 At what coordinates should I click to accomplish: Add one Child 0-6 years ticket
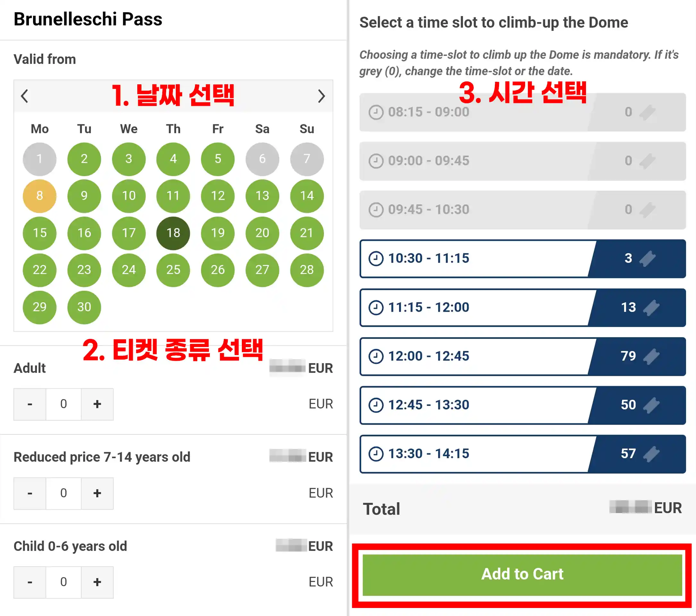click(x=97, y=582)
